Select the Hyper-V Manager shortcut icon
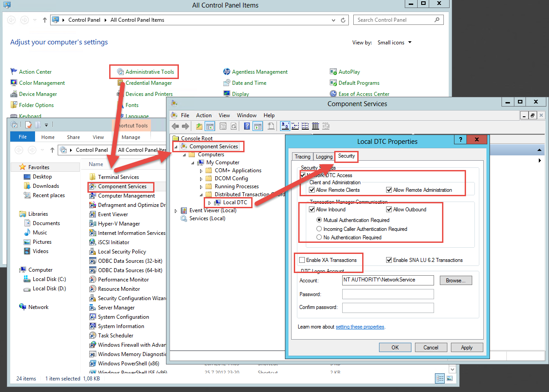Image resolution: width=549 pixels, height=392 pixels. coord(93,224)
